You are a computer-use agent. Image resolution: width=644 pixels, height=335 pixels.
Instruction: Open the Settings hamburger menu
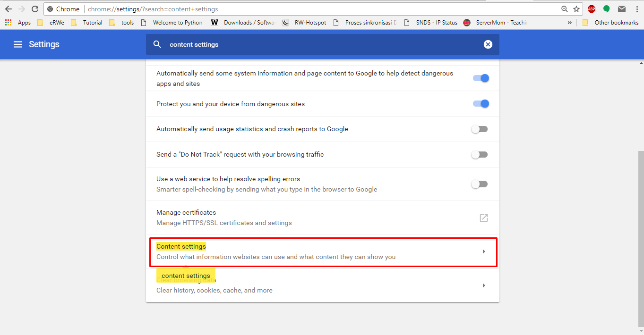[18, 44]
